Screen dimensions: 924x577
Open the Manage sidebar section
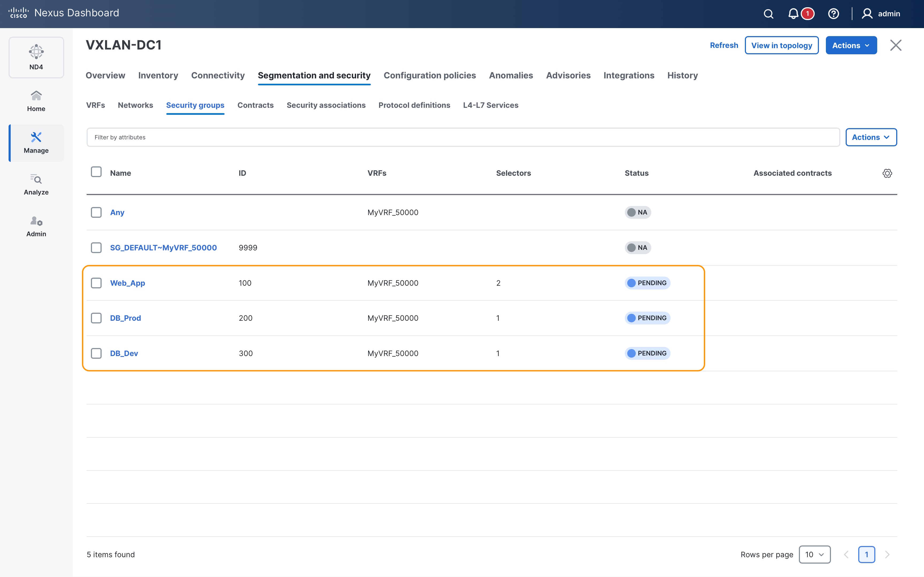[36, 143]
